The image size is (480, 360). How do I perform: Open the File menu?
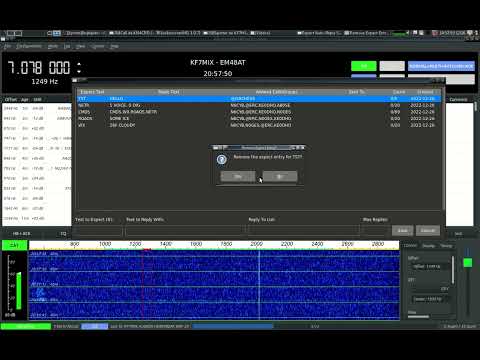point(7,46)
